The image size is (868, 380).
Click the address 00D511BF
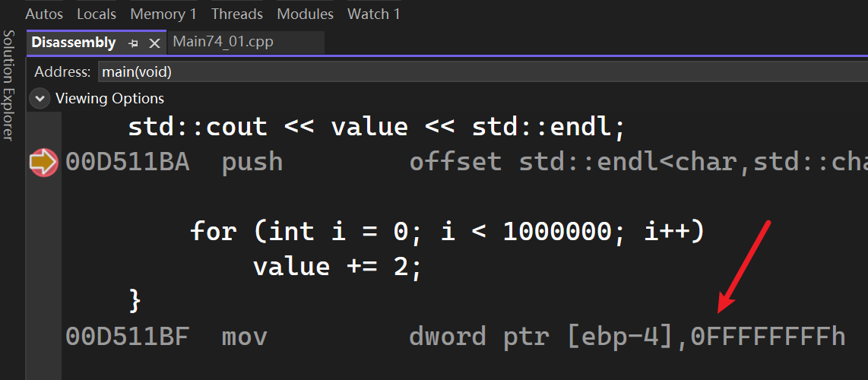pyautogui.click(x=127, y=336)
